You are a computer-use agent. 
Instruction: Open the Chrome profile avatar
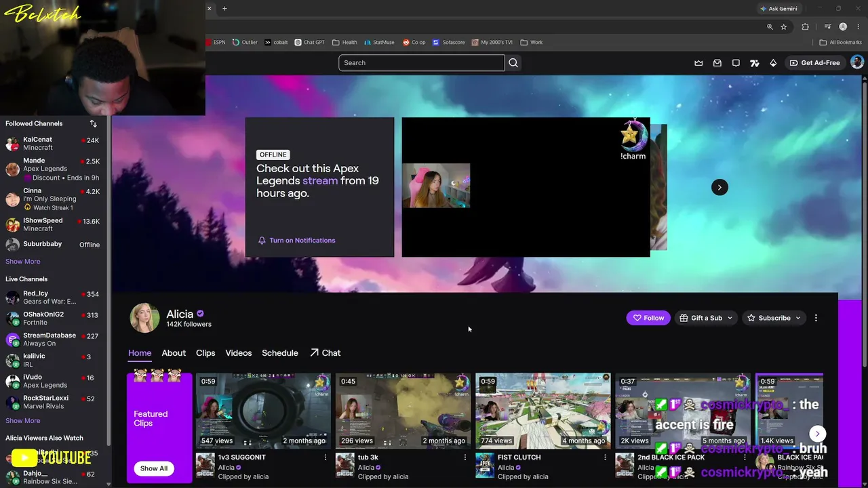(843, 27)
